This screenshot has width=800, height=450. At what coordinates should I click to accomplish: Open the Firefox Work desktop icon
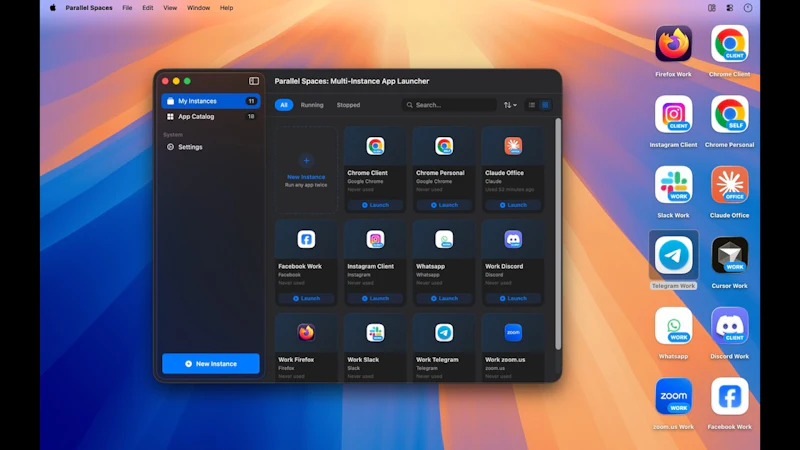[673, 44]
